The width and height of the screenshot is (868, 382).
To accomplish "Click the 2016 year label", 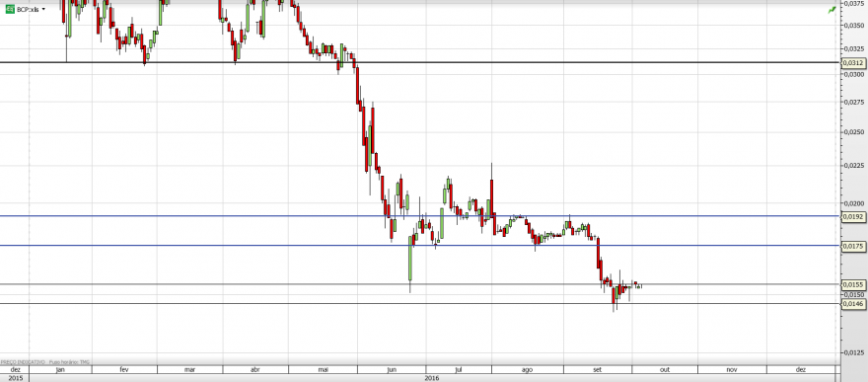I will coord(431,378).
